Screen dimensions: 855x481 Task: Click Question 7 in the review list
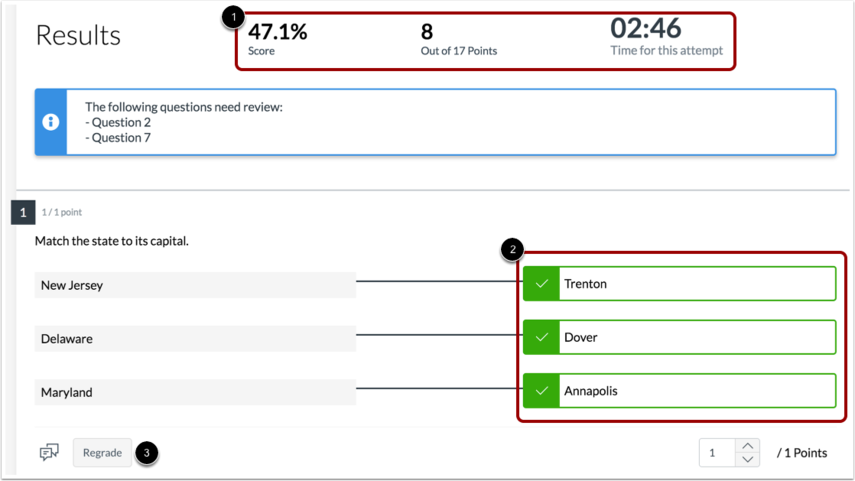tap(121, 138)
